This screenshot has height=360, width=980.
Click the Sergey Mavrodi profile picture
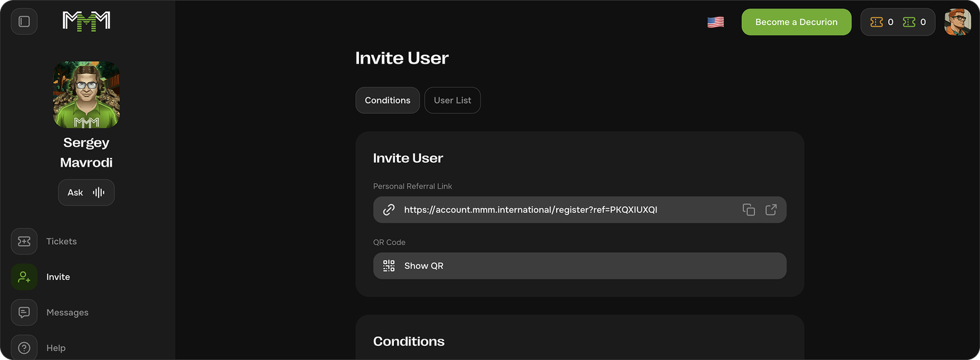86,94
